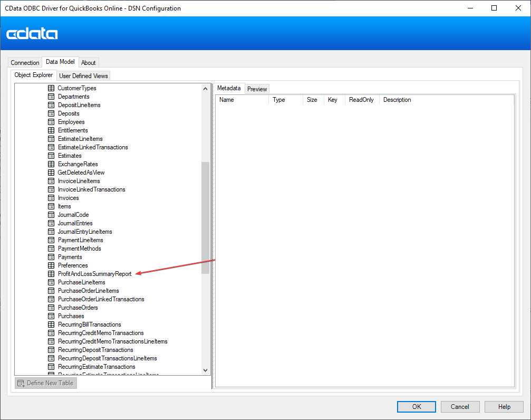Click the table icon next to Departments
Image resolution: width=531 pixels, height=420 pixels.
51,97
